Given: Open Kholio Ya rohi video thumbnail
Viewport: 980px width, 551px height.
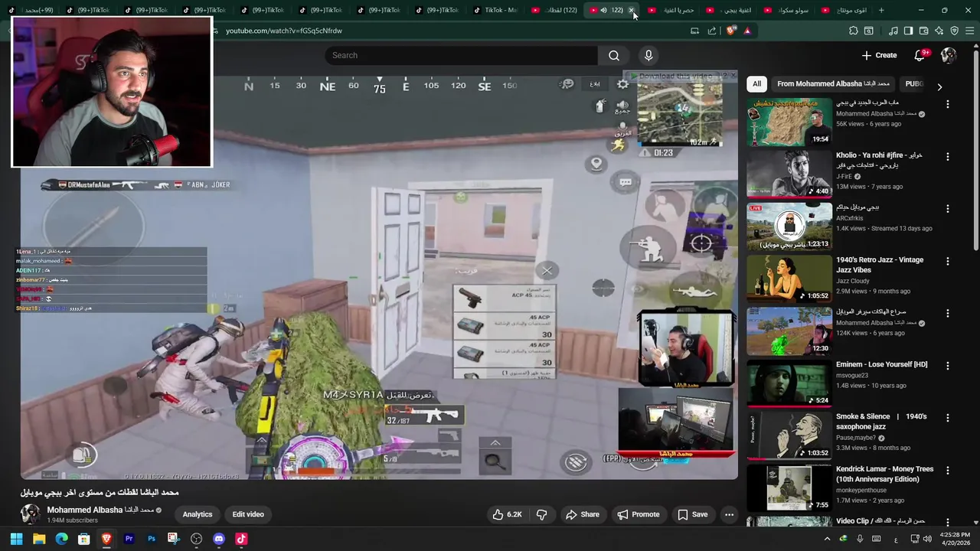Looking at the screenshot, I should pos(789,174).
